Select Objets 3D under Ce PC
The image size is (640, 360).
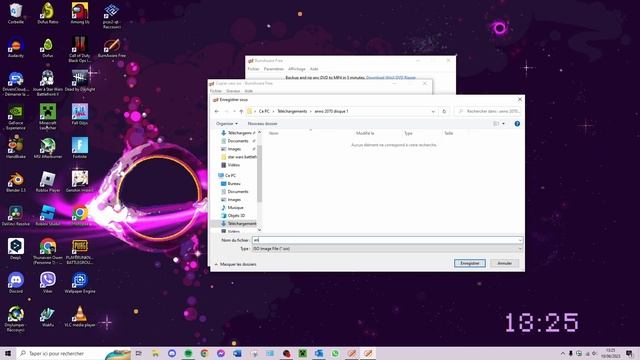236,216
